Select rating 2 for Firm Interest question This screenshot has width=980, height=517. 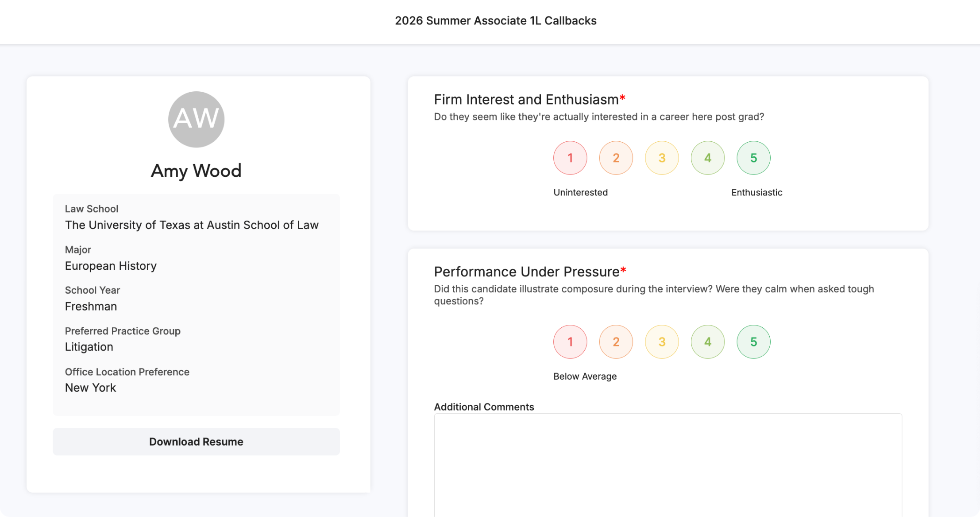(x=616, y=158)
